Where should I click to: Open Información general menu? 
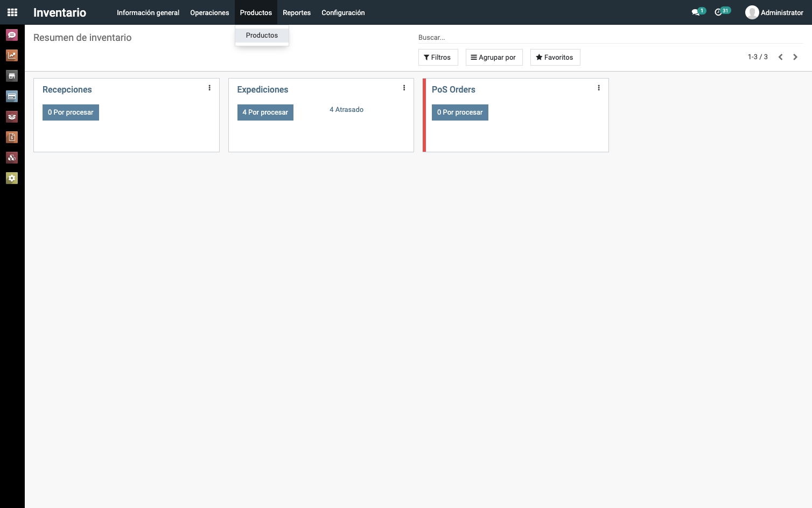pyautogui.click(x=148, y=12)
